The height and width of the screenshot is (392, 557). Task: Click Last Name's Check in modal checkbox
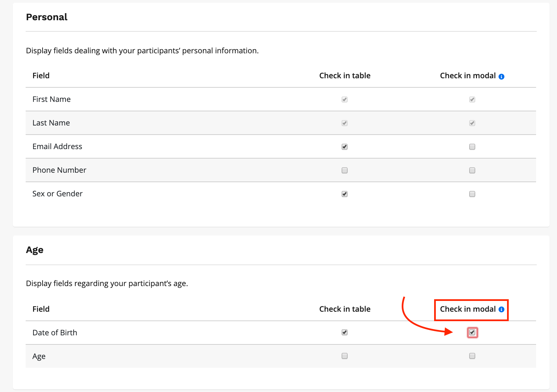pyautogui.click(x=472, y=123)
